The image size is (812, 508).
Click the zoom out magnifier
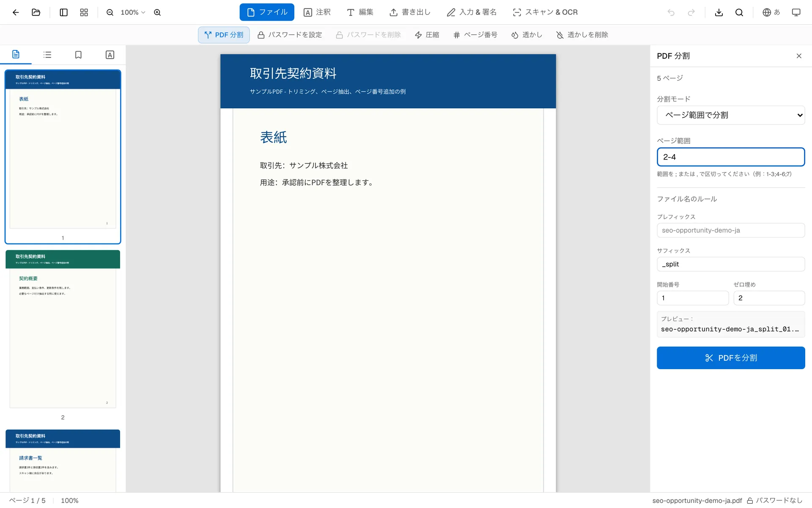coord(110,12)
